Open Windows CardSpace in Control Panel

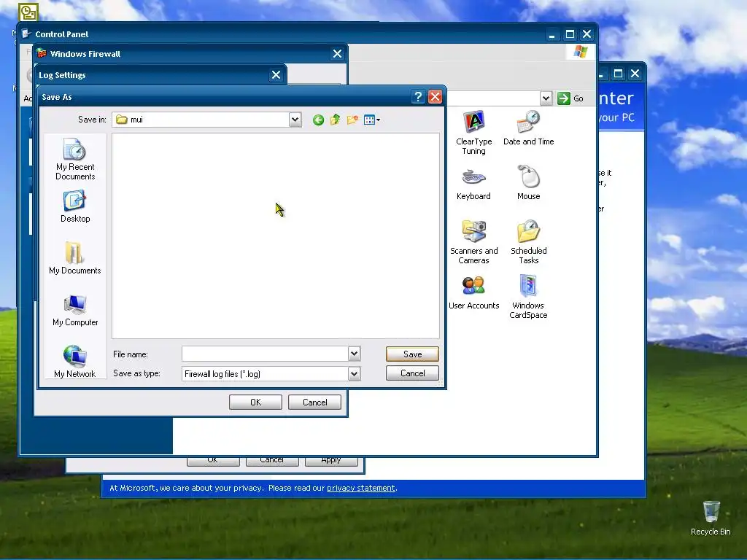(528, 297)
